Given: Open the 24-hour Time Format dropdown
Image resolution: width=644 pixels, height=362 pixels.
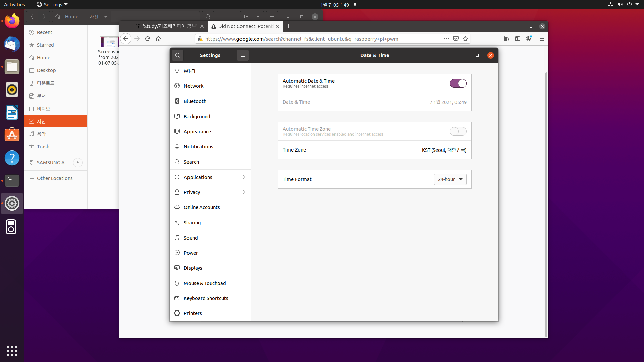Looking at the screenshot, I should pyautogui.click(x=450, y=179).
